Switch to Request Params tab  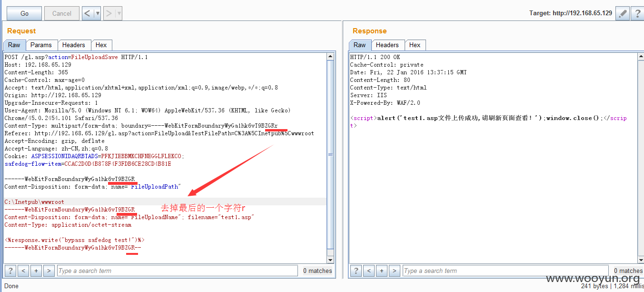[x=41, y=45]
